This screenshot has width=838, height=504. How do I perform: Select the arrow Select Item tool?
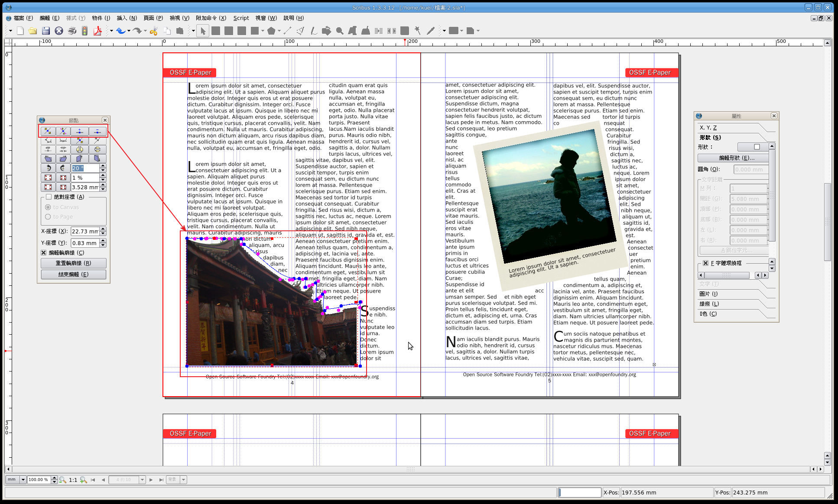point(203,31)
